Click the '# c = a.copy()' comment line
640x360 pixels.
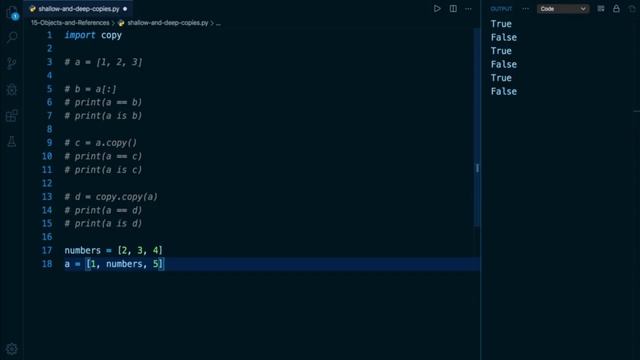pyautogui.click(x=100, y=143)
